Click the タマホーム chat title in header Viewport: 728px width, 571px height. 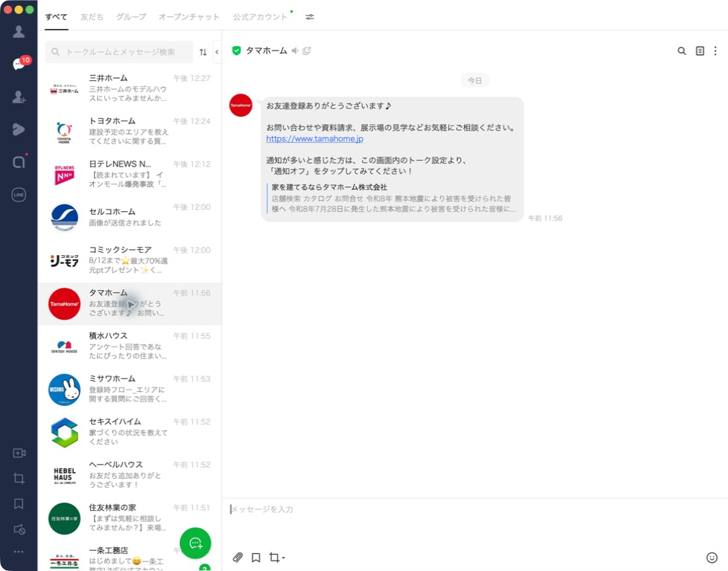(266, 51)
